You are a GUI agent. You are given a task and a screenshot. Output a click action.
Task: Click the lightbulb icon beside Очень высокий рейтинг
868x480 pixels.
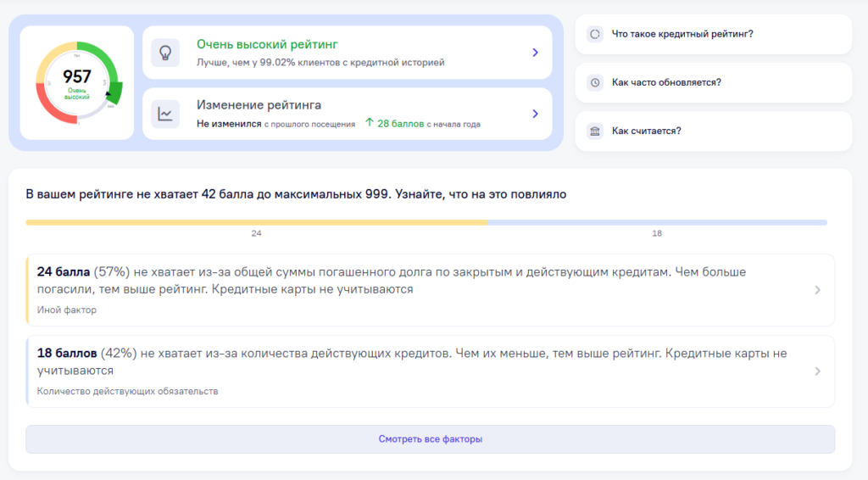tap(165, 53)
